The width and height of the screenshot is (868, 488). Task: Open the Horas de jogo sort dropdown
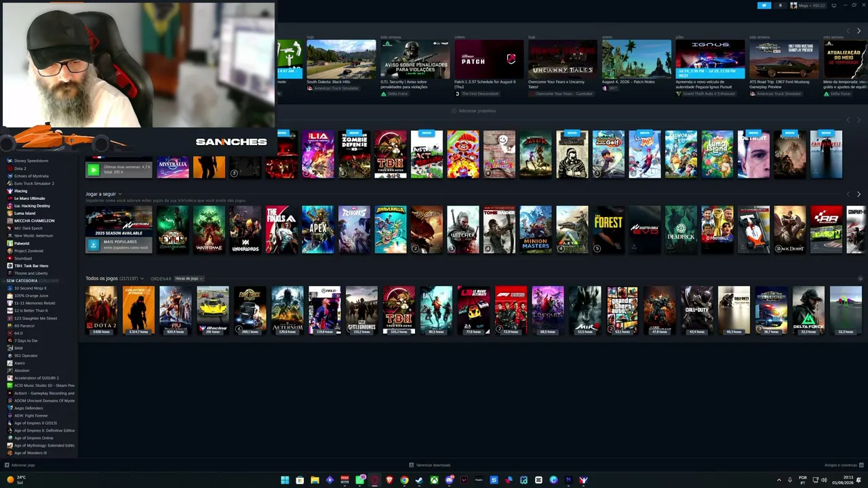(x=189, y=279)
